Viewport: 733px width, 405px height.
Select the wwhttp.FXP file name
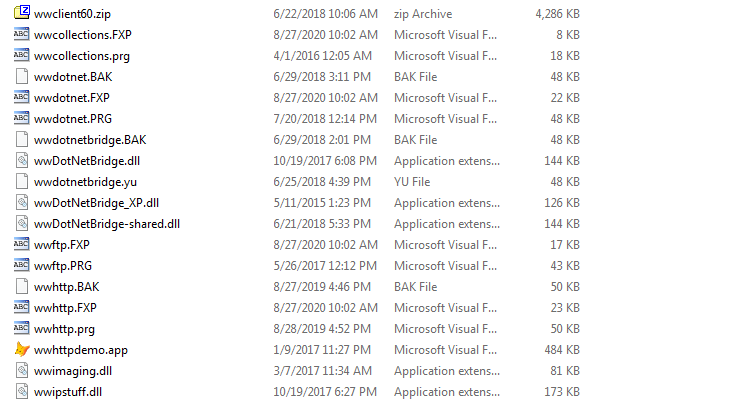65,308
